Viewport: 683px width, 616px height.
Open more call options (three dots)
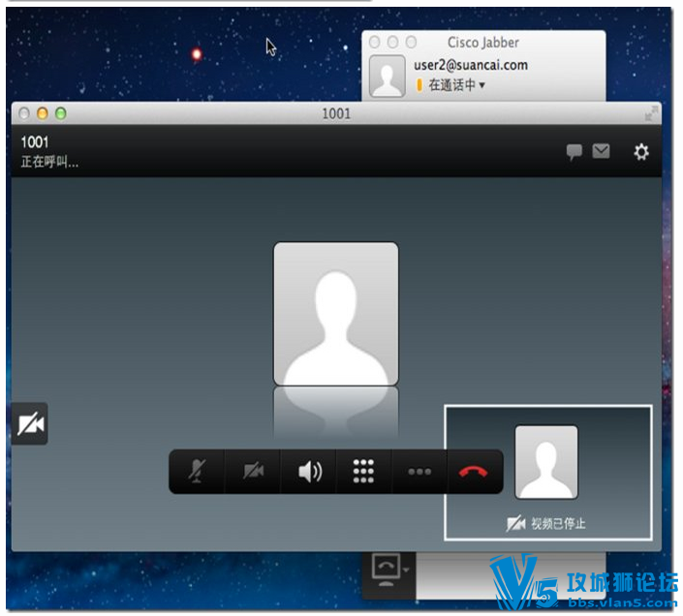(x=419, y=472)
